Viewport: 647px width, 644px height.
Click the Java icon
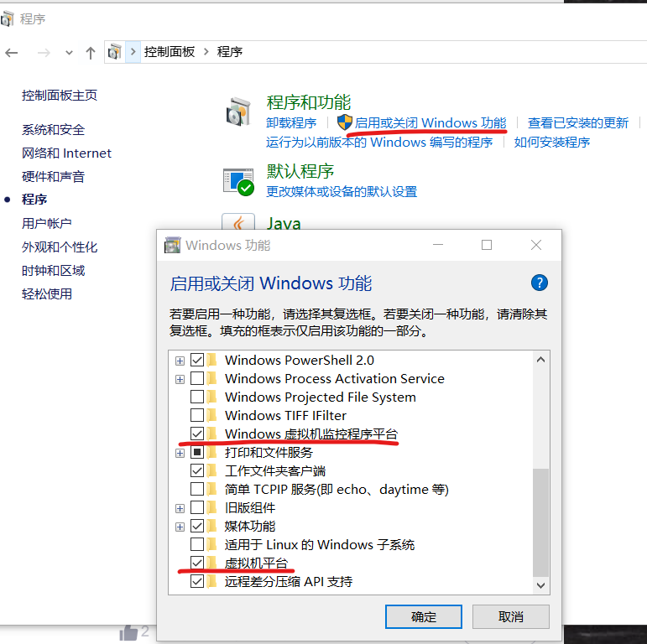238,221
